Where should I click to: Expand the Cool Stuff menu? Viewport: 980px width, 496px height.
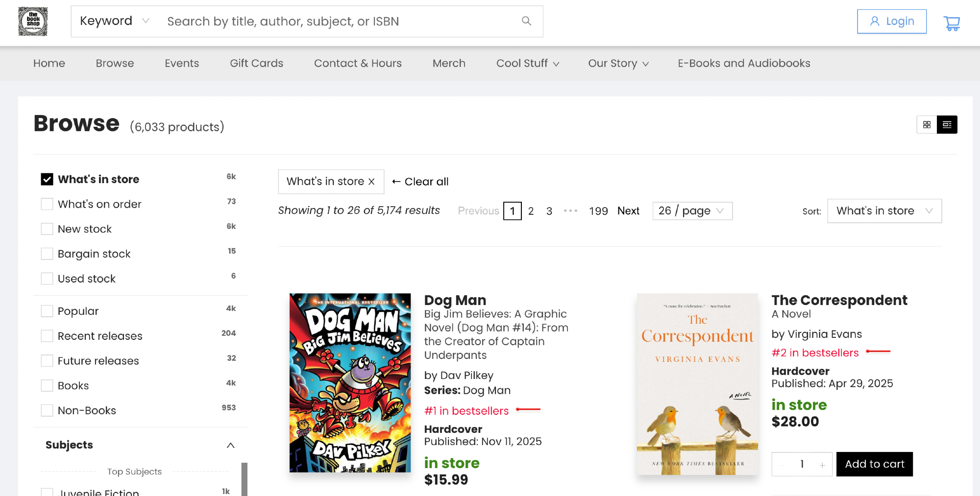527,63
